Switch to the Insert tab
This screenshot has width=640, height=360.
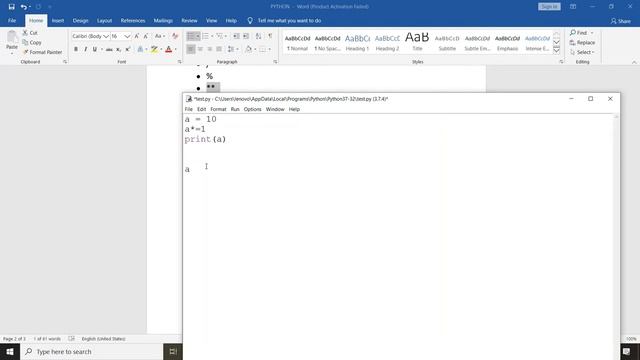click(58, 20)
